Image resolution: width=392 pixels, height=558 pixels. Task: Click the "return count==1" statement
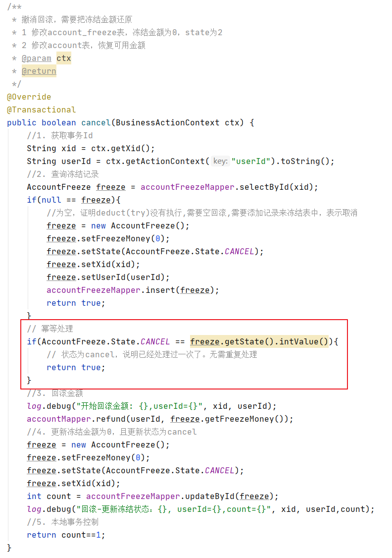[x=66, y=535]
